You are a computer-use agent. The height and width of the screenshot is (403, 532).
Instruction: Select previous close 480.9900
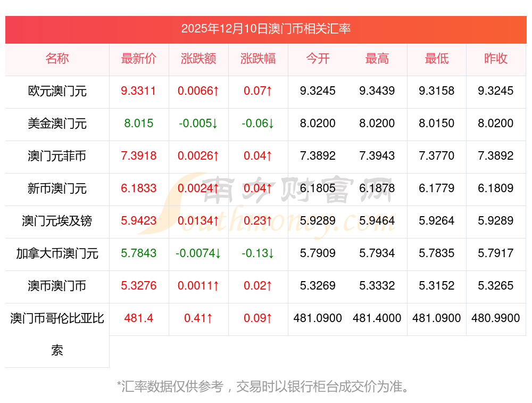pyautogui.click(x=496, y=318)
